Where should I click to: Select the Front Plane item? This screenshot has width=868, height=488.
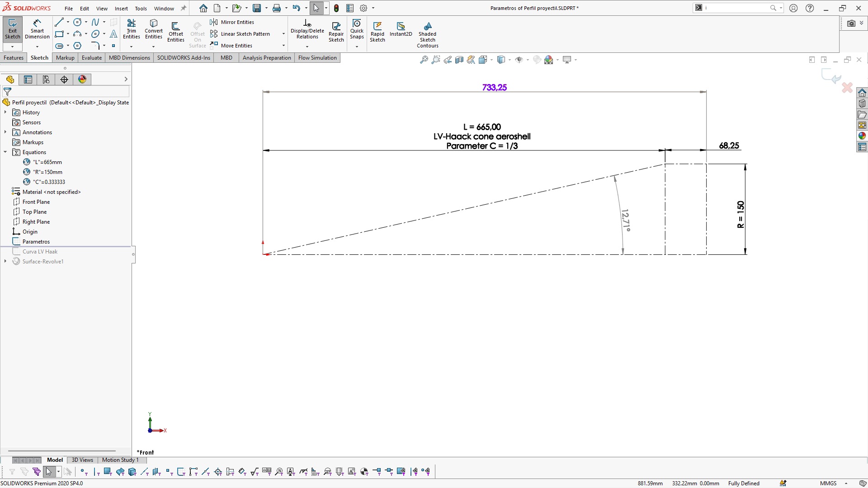click(36, 202)
